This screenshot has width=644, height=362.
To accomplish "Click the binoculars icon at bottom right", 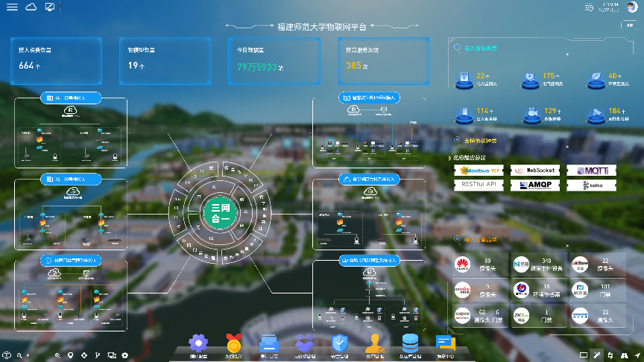I will click(x=625, y=355).
